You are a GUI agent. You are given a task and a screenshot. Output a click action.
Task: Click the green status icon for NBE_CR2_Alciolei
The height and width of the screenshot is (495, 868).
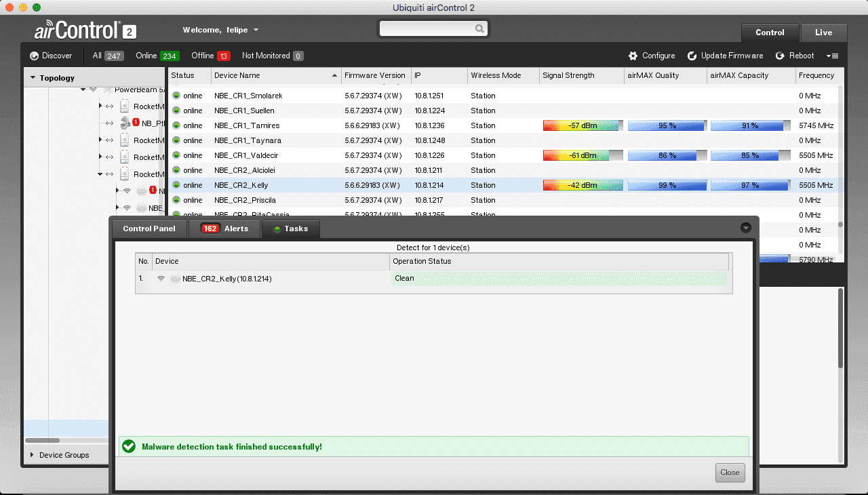pyautogui.click(x=176, y=170)
